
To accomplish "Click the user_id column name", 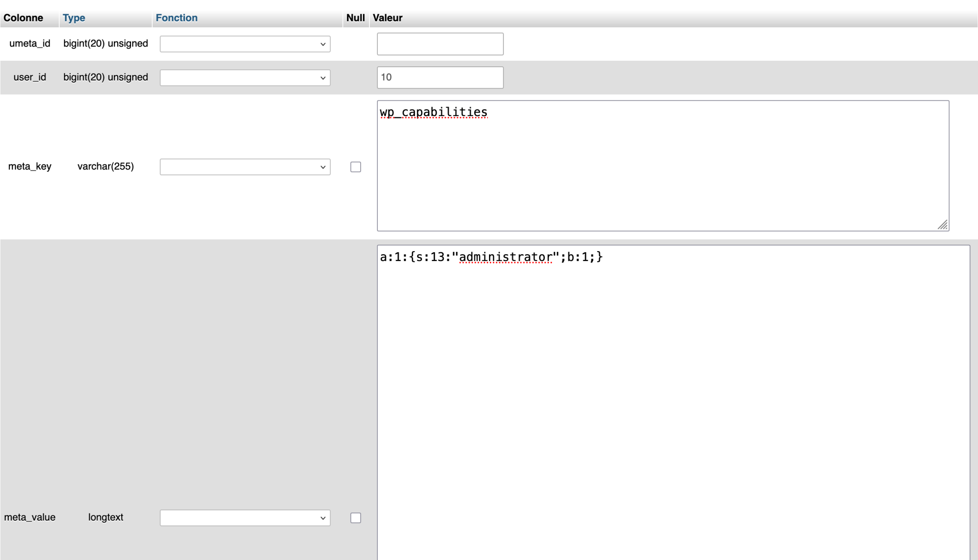I will point(30,77).
